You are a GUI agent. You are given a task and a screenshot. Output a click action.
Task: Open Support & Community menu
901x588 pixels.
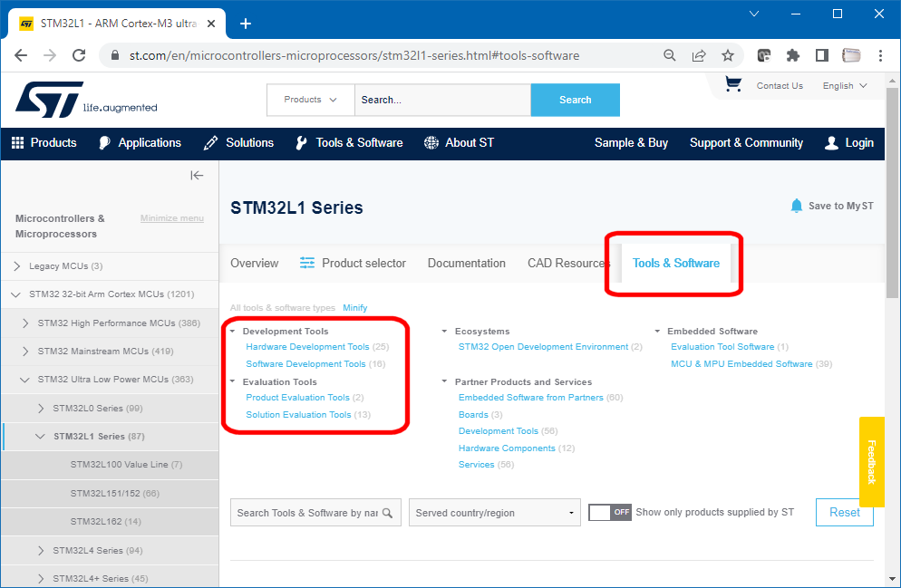pos(746,143)
